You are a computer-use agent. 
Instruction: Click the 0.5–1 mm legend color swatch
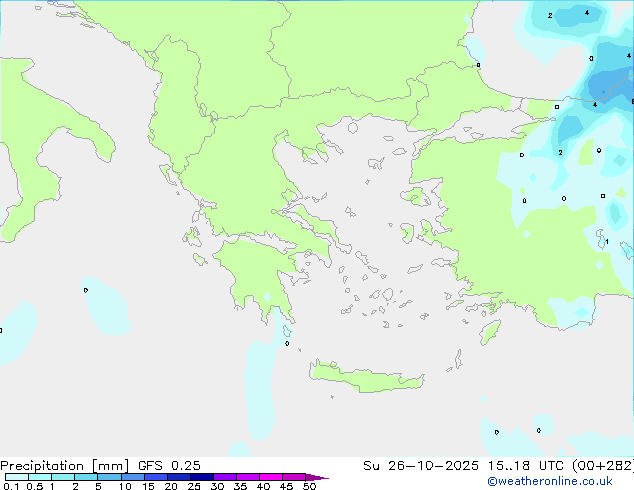pos(40,477)
